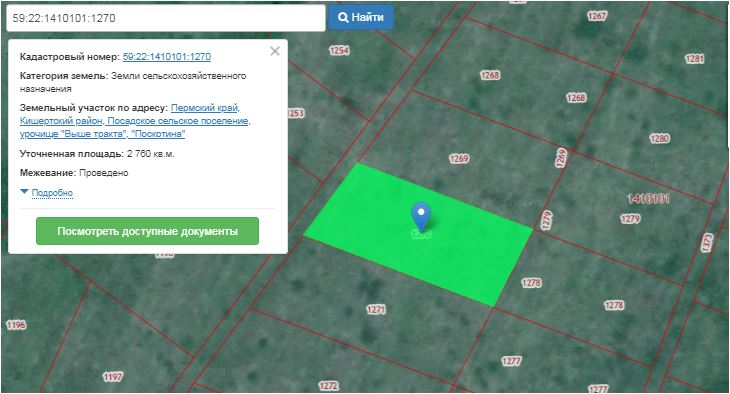Screen dimensions: 730x394
Task: Select parcel labeled 1197 on map
Action: pyautogui.click(x=113, y=376)
